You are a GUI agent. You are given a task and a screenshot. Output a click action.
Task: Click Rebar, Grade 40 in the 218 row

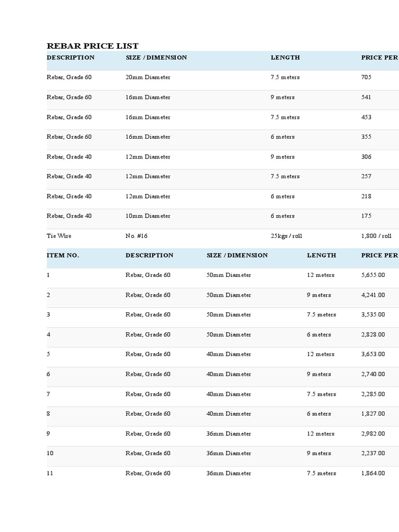click(69, 196)
